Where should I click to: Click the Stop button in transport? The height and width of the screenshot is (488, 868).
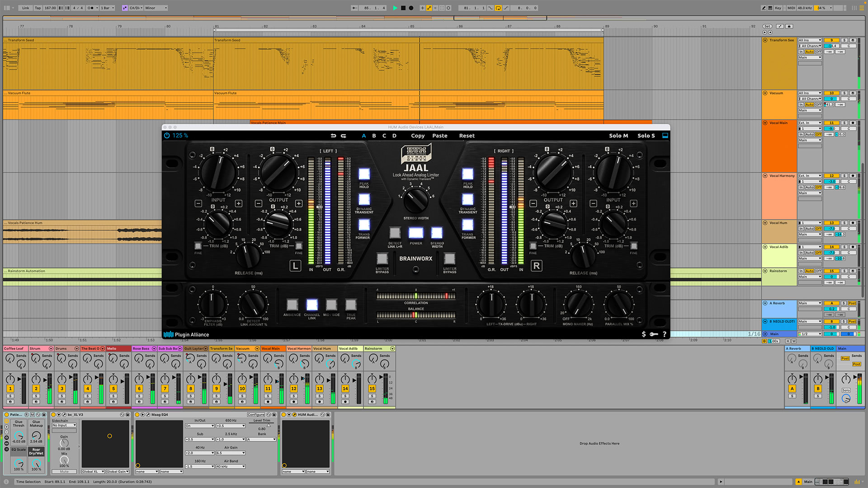click(x=403, y=8)
